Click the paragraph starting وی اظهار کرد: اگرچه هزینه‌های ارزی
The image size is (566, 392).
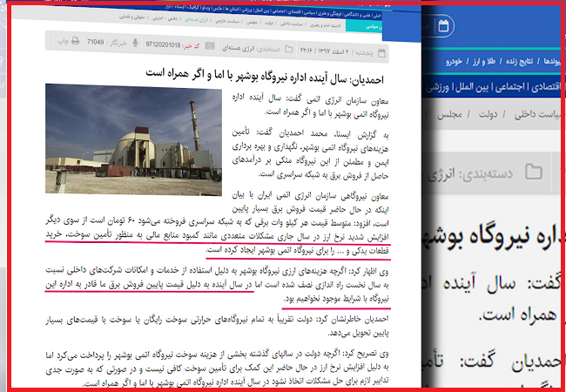pyautogui.click(x=218, y=285)
